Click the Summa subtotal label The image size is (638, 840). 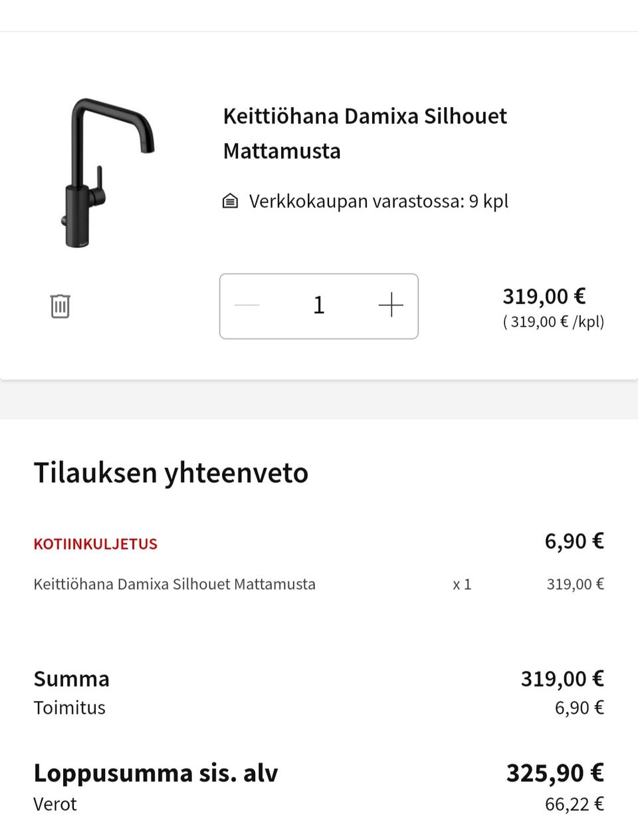point(71,679)
